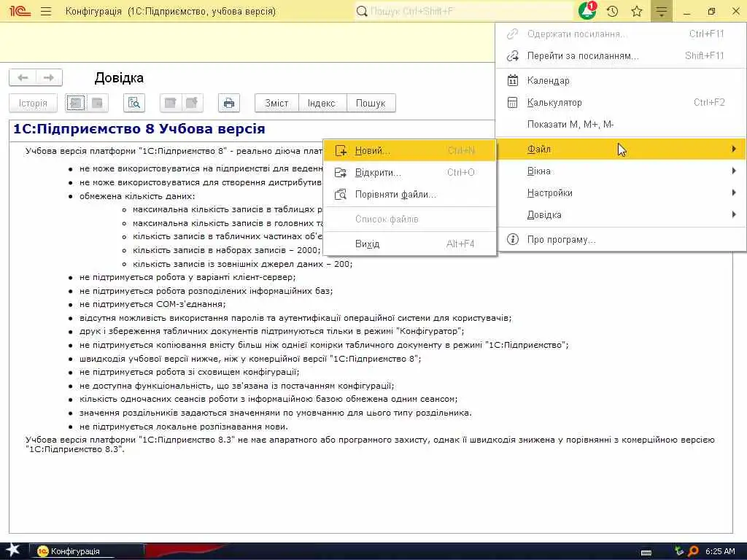Go back with the left arrow button
This screenshot has width=747, height=560.
(x=23, y=77)
